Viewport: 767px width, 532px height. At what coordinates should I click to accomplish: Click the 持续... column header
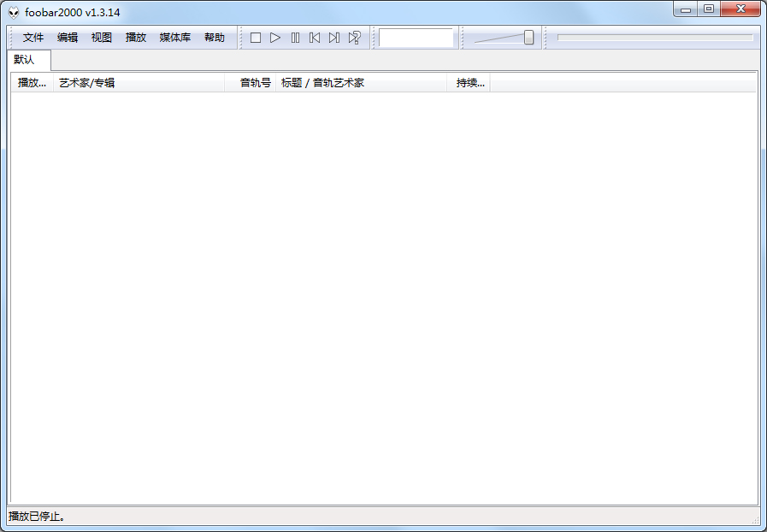469,83
